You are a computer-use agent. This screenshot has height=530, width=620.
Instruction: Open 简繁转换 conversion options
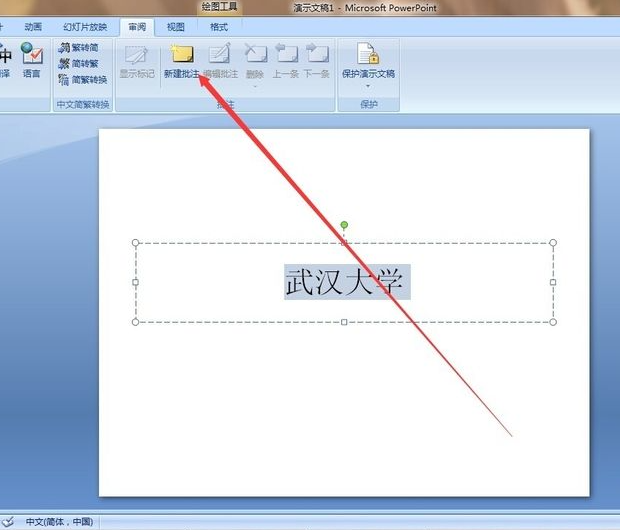[x=82, y=79]
